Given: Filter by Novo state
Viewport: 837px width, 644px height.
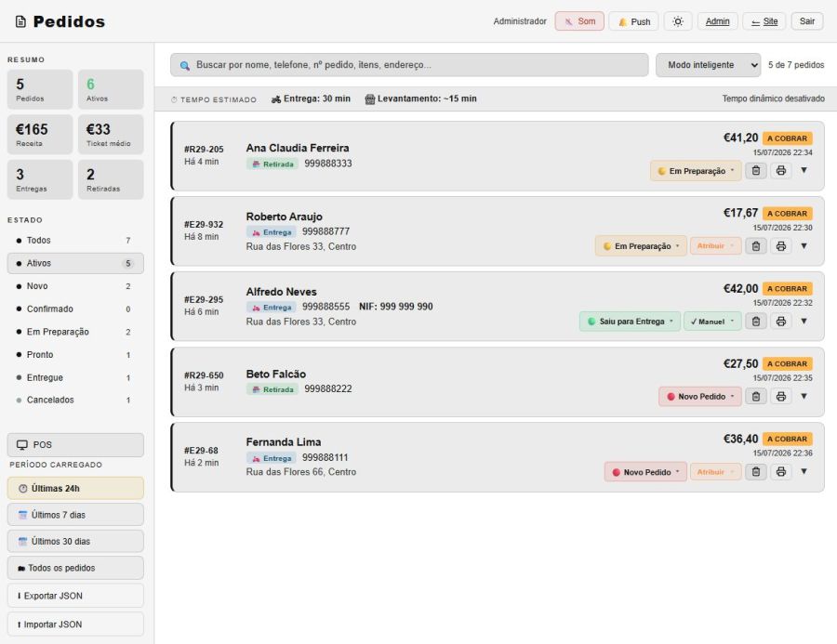Looking at the screenshot, I should [x=75, y=286].
